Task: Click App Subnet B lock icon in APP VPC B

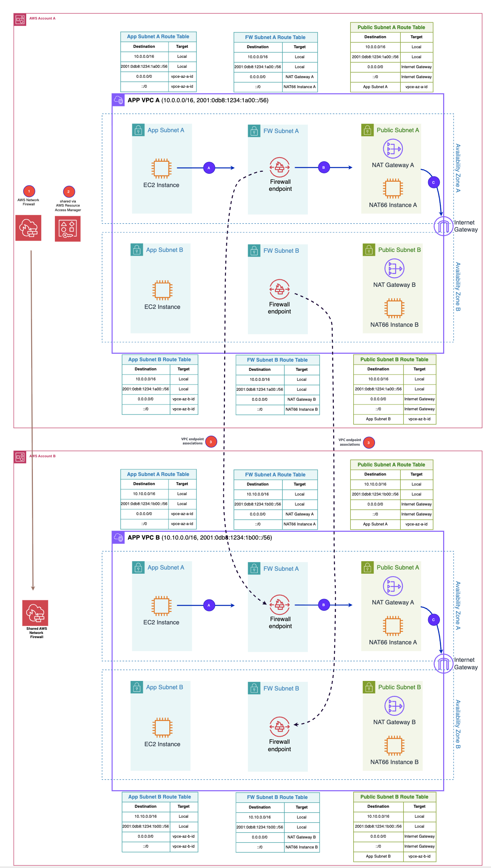Action: 137,687
